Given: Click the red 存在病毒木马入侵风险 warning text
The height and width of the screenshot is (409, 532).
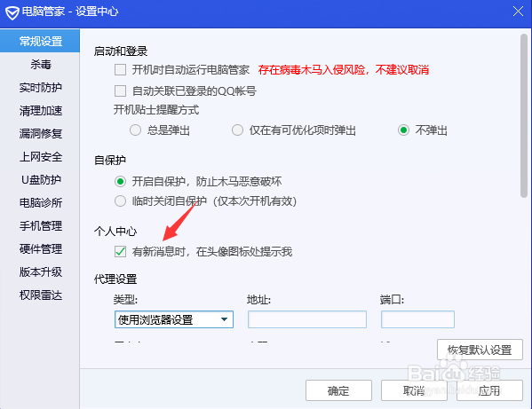Looking at the screenshot, I should pos(344,70).
